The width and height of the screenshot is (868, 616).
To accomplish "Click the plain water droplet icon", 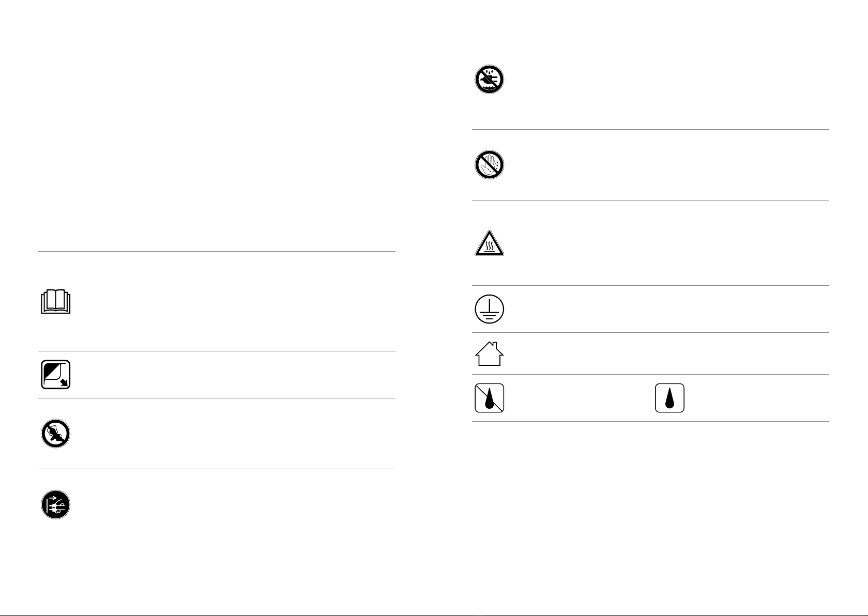I will tap(669, 398).
